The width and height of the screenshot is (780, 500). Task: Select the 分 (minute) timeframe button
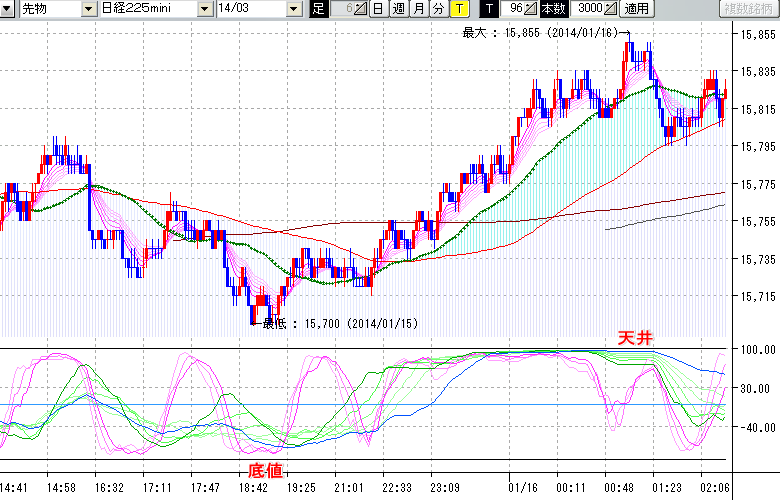click(x=438, y=9)
